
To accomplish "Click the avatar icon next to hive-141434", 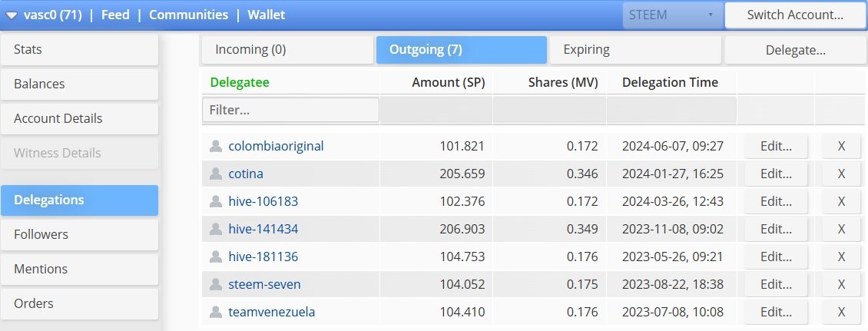I will pos(215,229).
